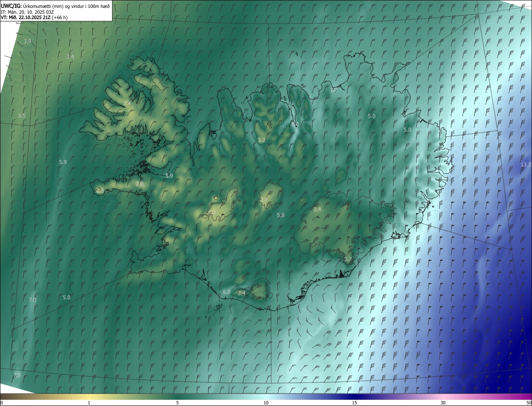Click the 5.8 value label on the map

pyautogui.click(x=281, y=215)
